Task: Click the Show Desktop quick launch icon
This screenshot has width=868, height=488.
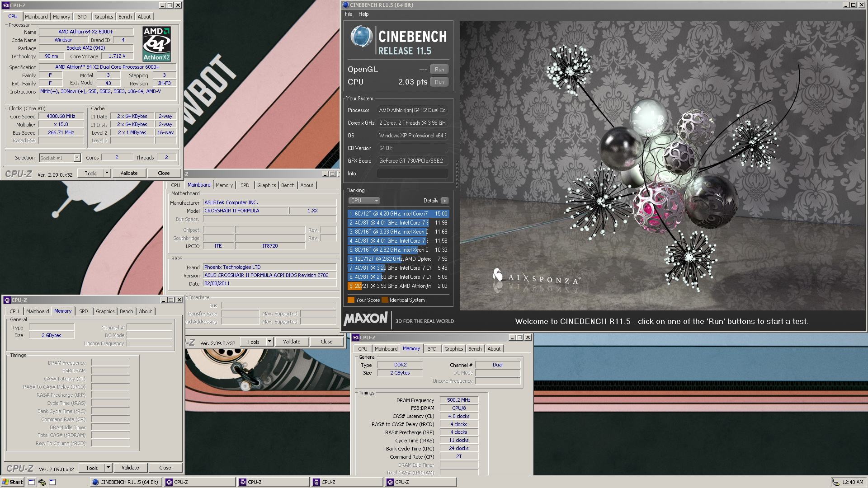Action: pos(32,482)
